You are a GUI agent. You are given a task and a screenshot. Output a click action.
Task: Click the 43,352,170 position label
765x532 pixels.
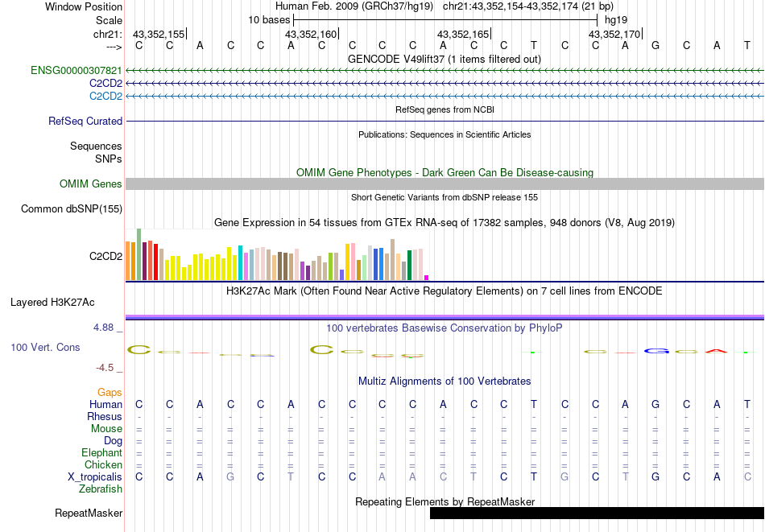pyautogui.click(x=614, y=34)
